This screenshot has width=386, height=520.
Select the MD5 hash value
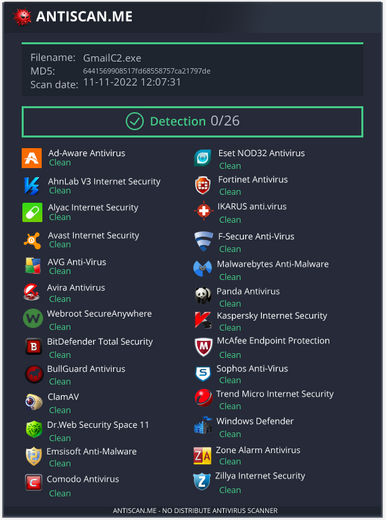147,71
